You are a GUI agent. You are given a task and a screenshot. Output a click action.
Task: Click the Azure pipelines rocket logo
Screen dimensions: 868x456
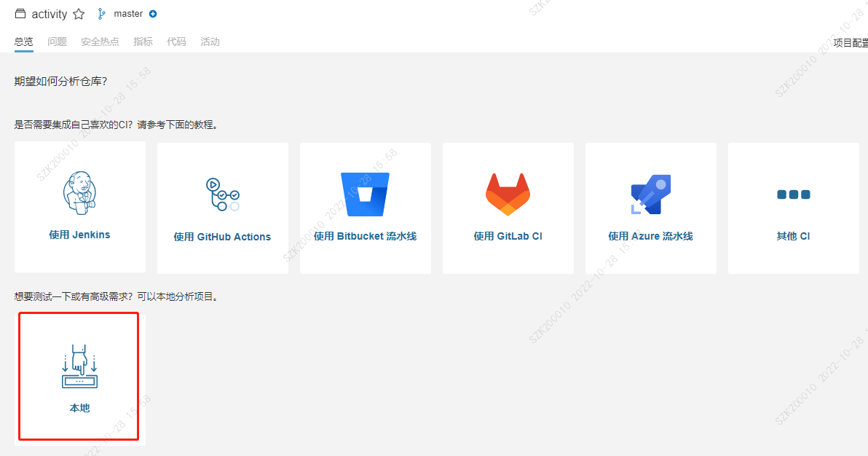650,194
